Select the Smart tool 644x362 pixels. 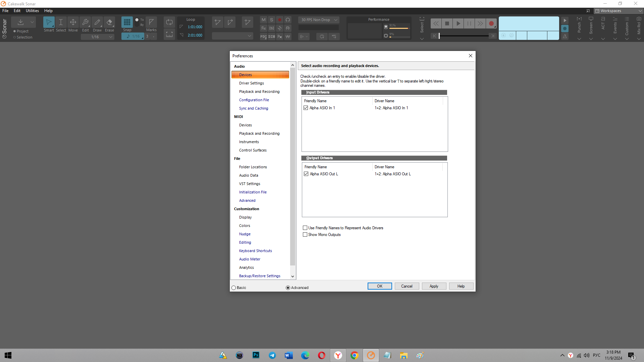point(49,22)
